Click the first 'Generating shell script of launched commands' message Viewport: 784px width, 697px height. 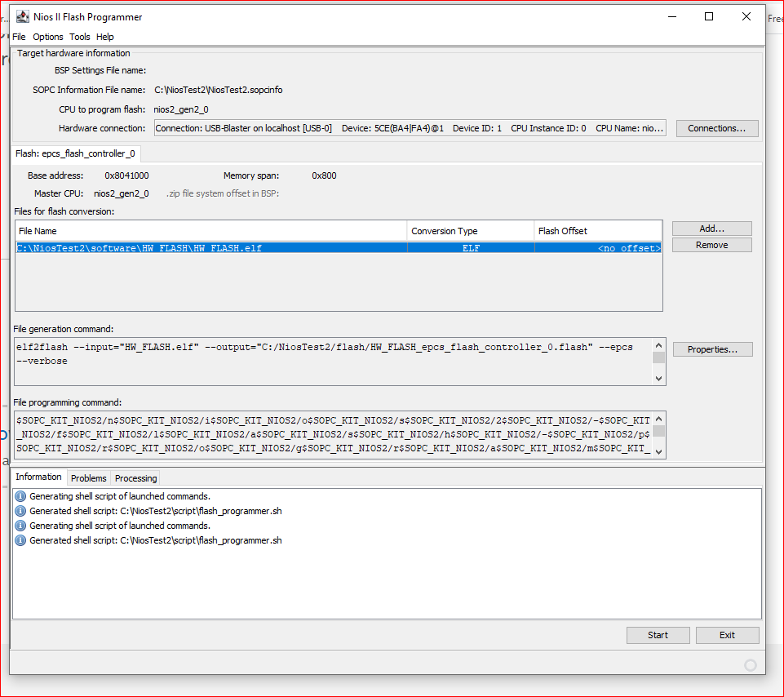click(120, 496)
